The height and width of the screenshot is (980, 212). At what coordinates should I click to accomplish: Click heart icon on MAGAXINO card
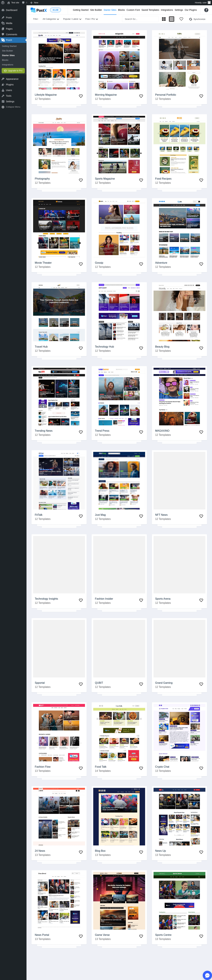coord(201,432)
